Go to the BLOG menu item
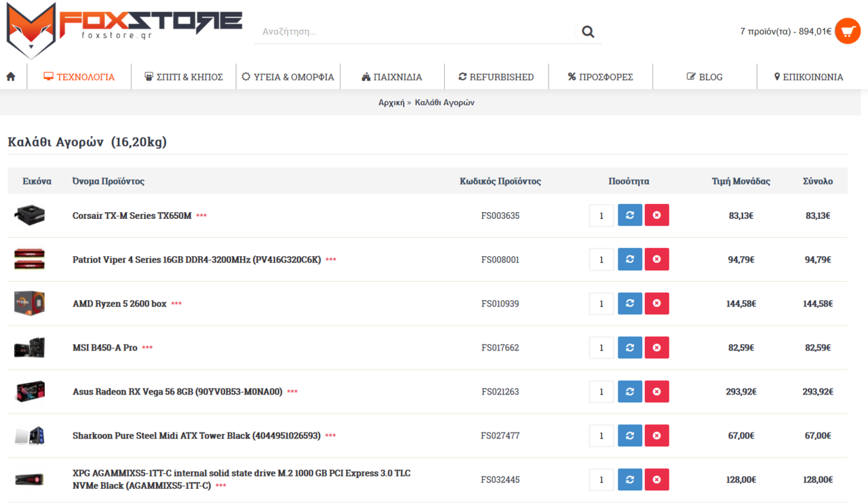The image size is (868, 503). click(705, 77)
